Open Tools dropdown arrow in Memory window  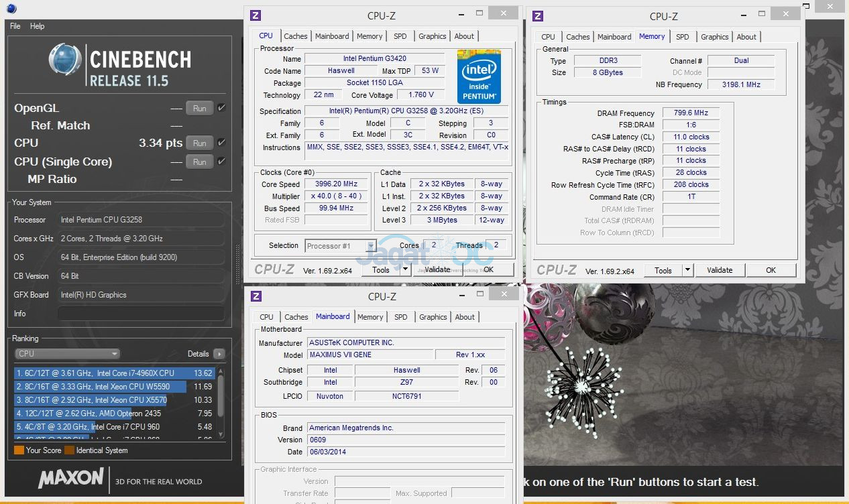[687, 270]
